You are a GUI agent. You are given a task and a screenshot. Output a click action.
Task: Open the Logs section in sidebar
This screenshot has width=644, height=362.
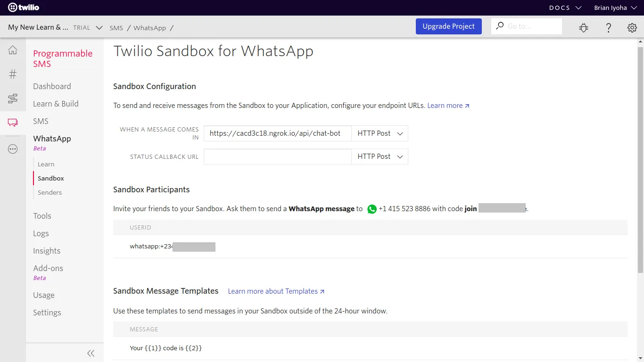(x=41, y=233)
